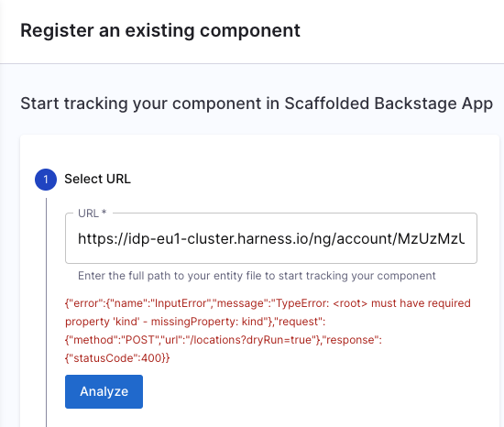Image resolution: width=504 pixels, height=427 pixels.
Task: Click the 'missingProperty: kind' error text
Action: coord(209,322)
